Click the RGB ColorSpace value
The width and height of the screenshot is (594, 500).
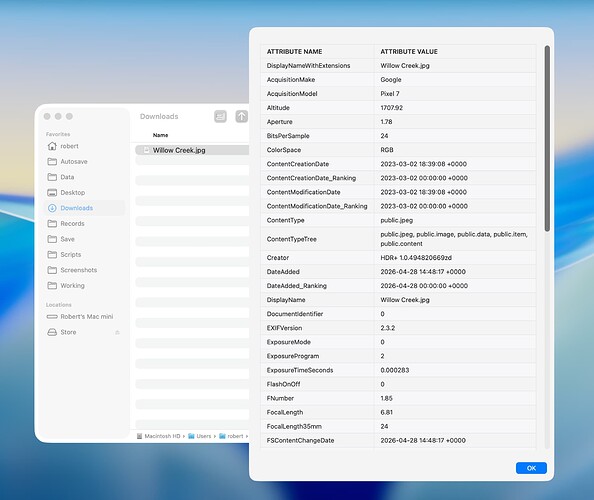[387, 150]
